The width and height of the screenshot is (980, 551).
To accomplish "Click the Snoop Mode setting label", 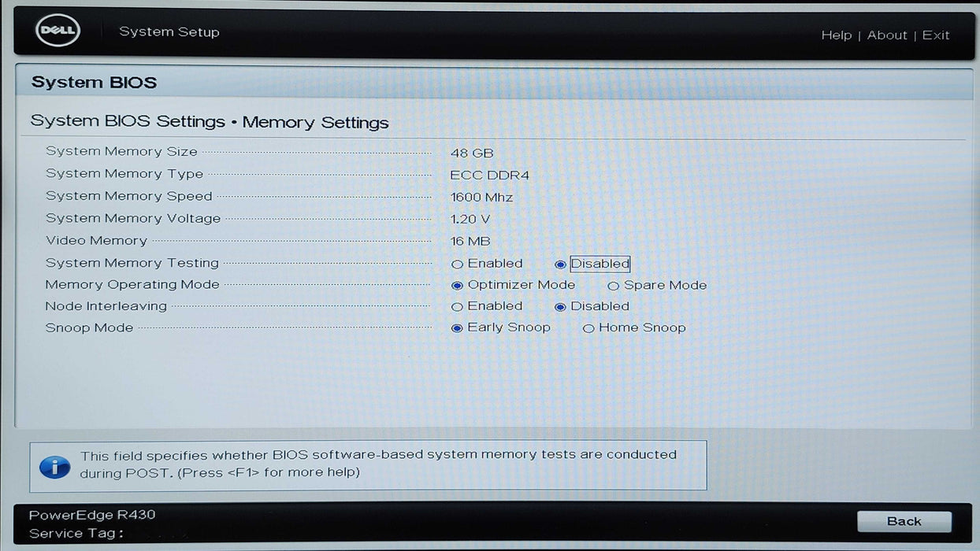I will point(89,328).
